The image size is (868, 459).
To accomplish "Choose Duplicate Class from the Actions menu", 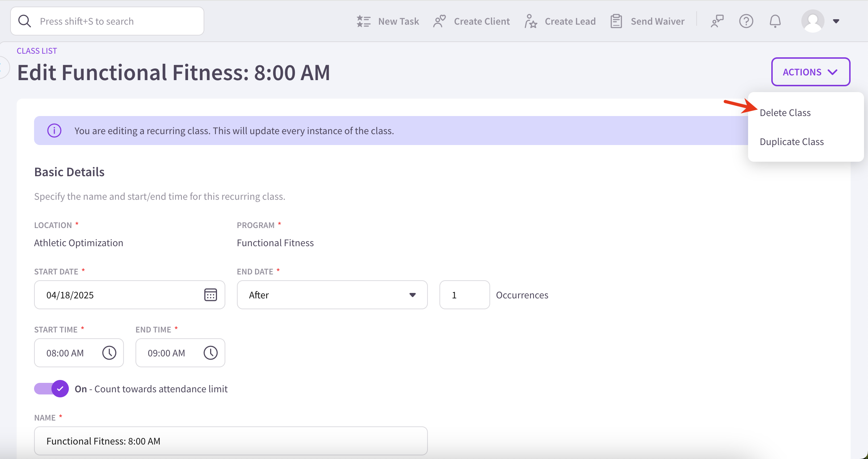I will [x=792, y=142].
